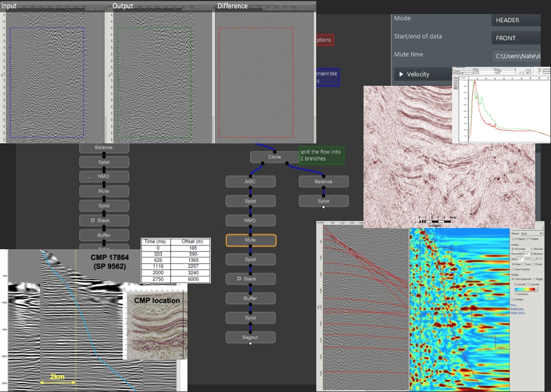Open the Start/end of data dropdown showing FRONT
This screenshot has height=392, width=551.
[516, 38]
